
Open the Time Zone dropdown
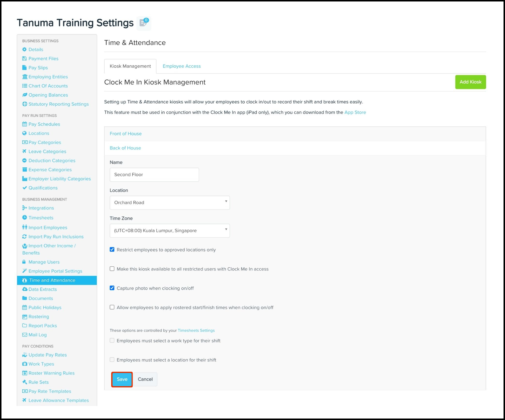169,231
